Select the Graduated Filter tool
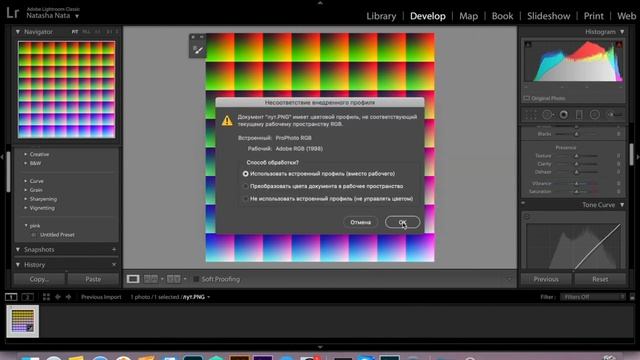The width and height of the screenshot is (640, 360). click(579, 115)
